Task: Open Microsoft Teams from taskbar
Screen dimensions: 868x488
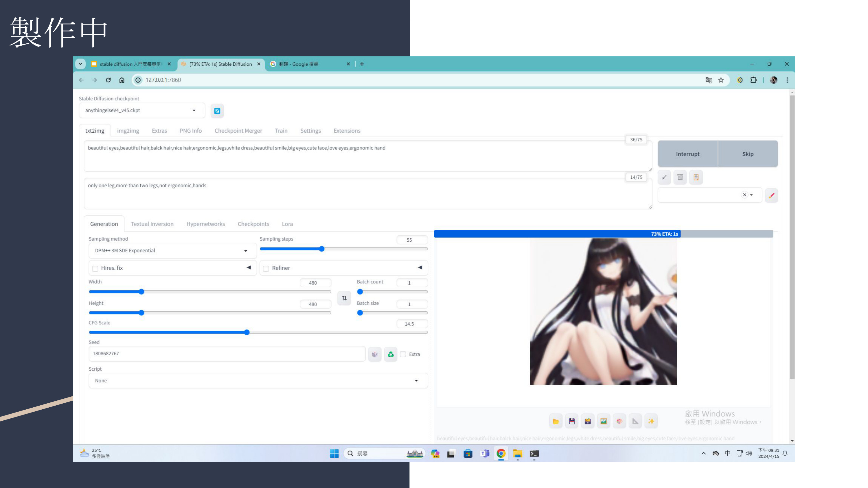Action: (x=485, y=454)
